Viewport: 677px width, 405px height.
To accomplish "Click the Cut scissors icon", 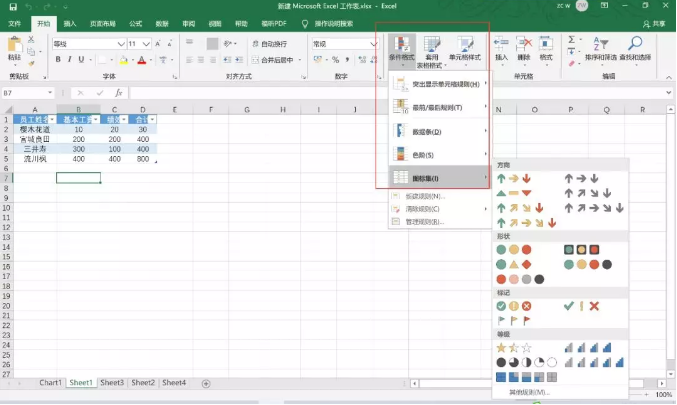I will coord(31,39).
